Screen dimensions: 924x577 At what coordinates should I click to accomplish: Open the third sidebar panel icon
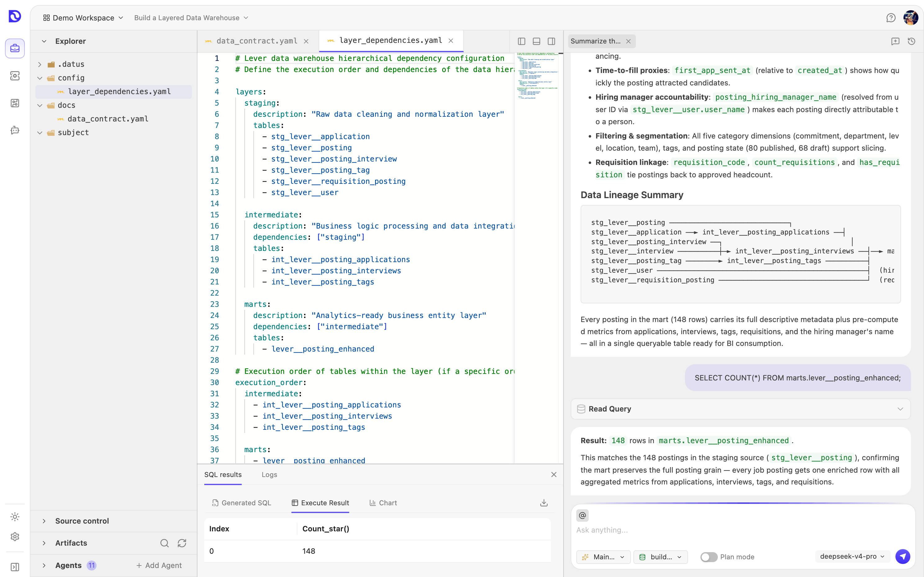(15, 103)
